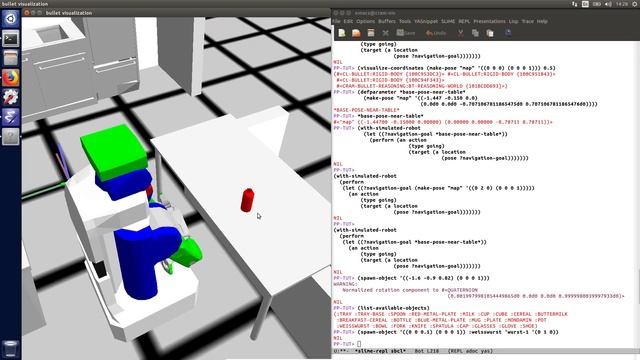Viewport: 640px width, 360px height.
Task: Click the Open Directory icon in Emacs toolbar
Action: tap(371, 33)
